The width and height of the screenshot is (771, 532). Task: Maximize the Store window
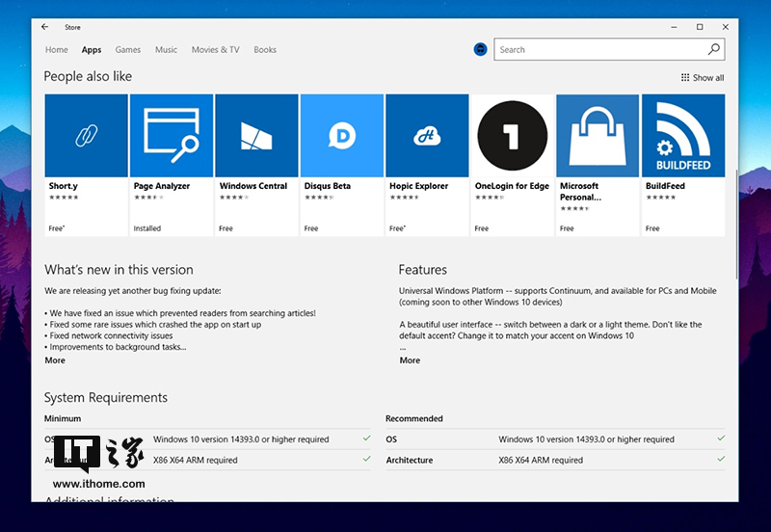pyautogui.click(x=700, y=27)
